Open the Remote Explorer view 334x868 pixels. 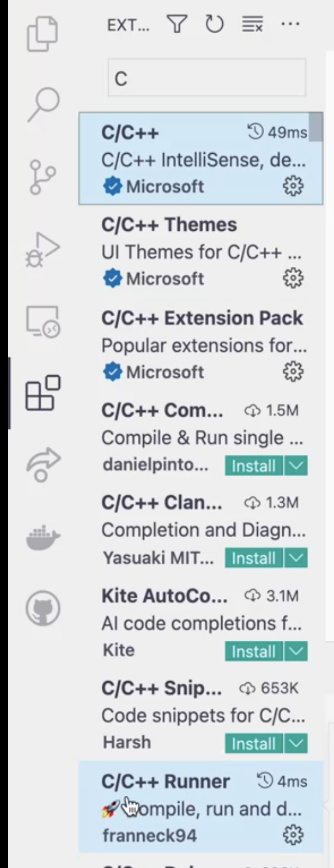pos(43,322)
